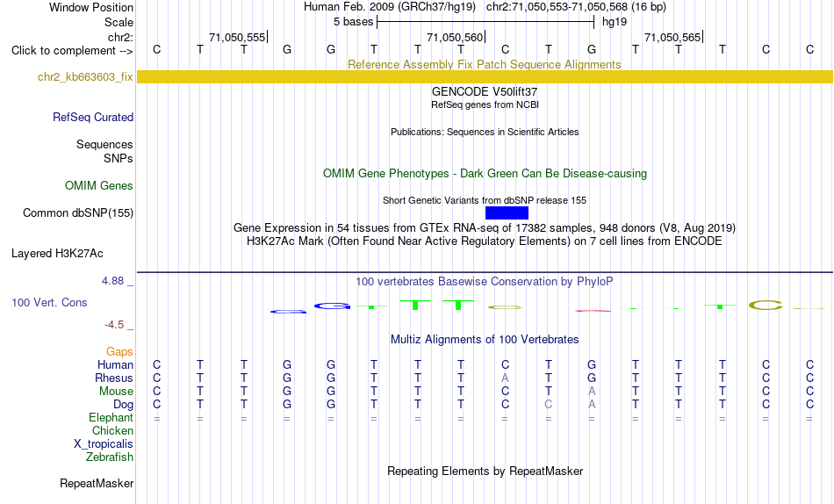Click the blue dbSNP variant item
Viewport: 834px width, 504px height.
pos(507,212)
